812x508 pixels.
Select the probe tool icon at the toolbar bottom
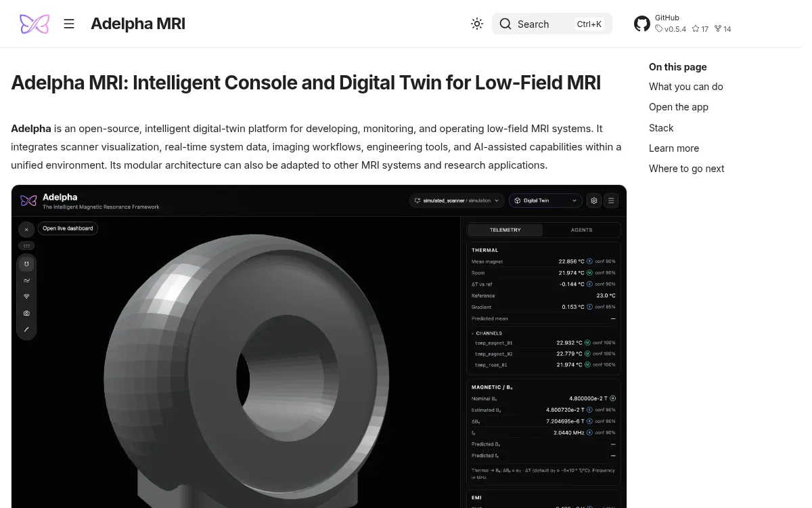[26, 330]
